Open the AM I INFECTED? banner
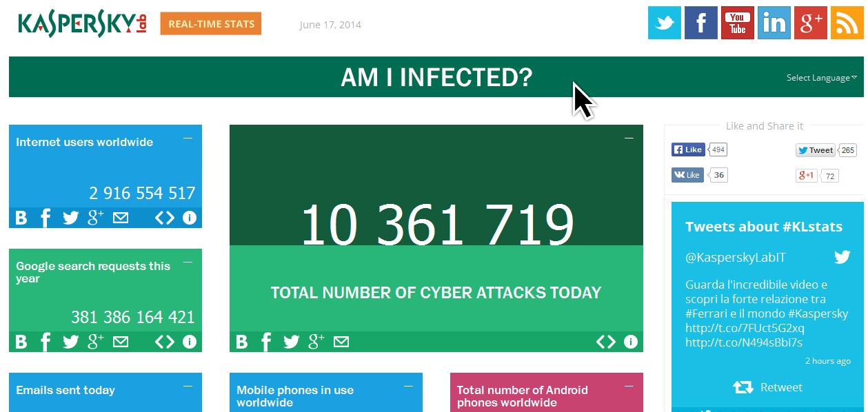 [x=436, y=77]
